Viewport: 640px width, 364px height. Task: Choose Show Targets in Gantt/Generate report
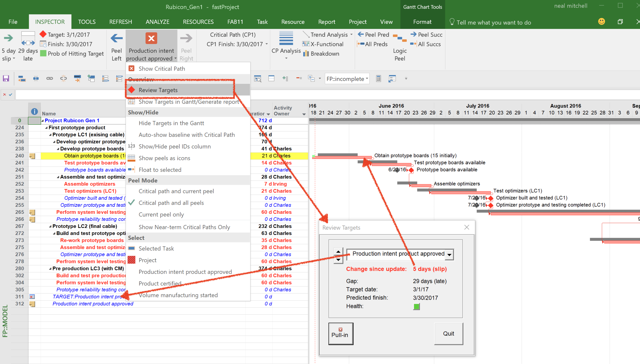[188, 102]
